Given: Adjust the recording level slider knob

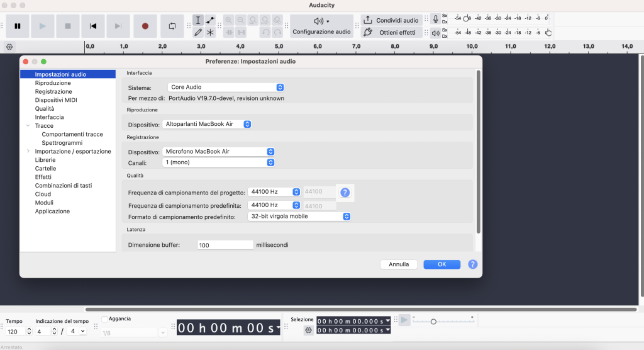Looking at the screenshot, I should pyautogui.click(x=466, y=18).
